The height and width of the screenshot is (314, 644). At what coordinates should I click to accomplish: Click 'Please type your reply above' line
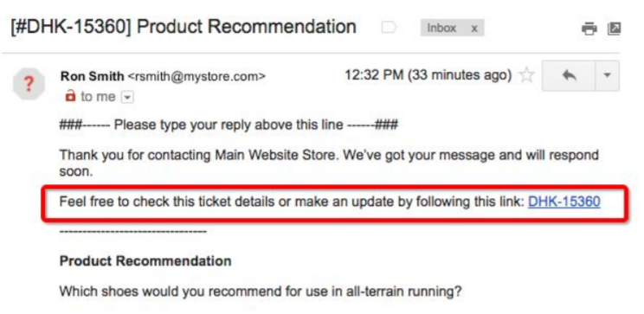pos(229,125)
